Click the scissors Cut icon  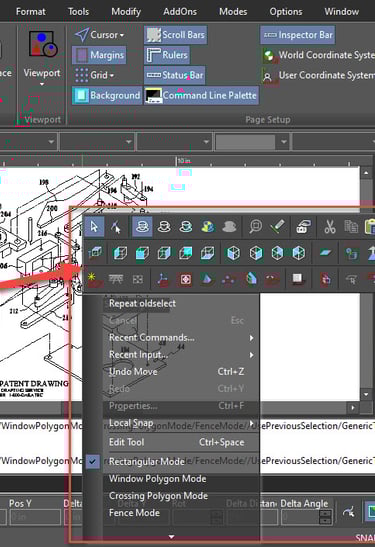click(x=330, y=227)
